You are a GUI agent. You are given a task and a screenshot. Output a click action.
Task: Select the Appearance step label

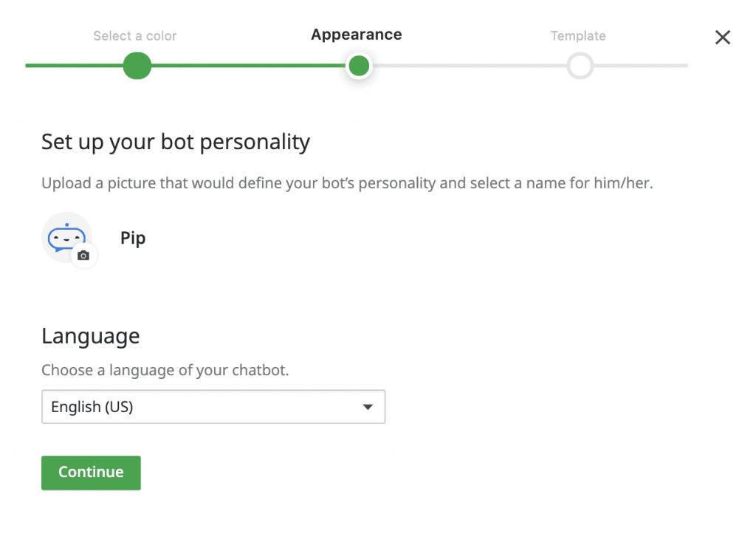(x=357, y=35)
